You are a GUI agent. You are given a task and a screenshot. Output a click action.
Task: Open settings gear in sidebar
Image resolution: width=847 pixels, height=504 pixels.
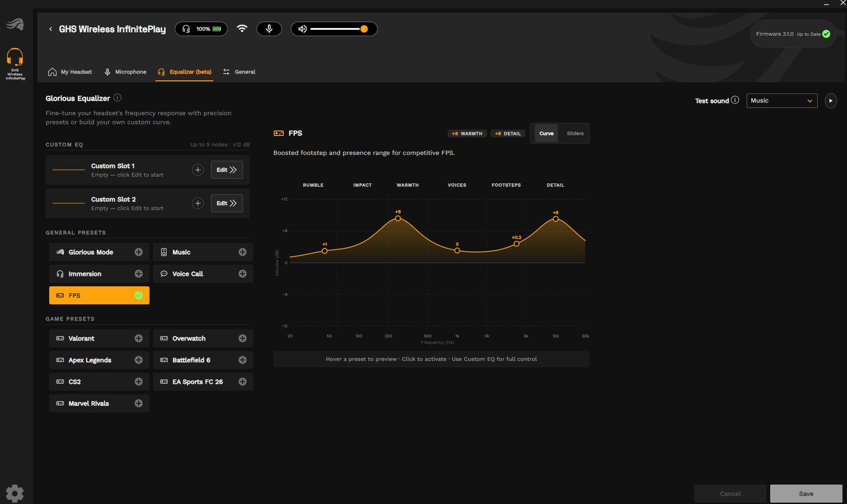[x=14, y=493]
